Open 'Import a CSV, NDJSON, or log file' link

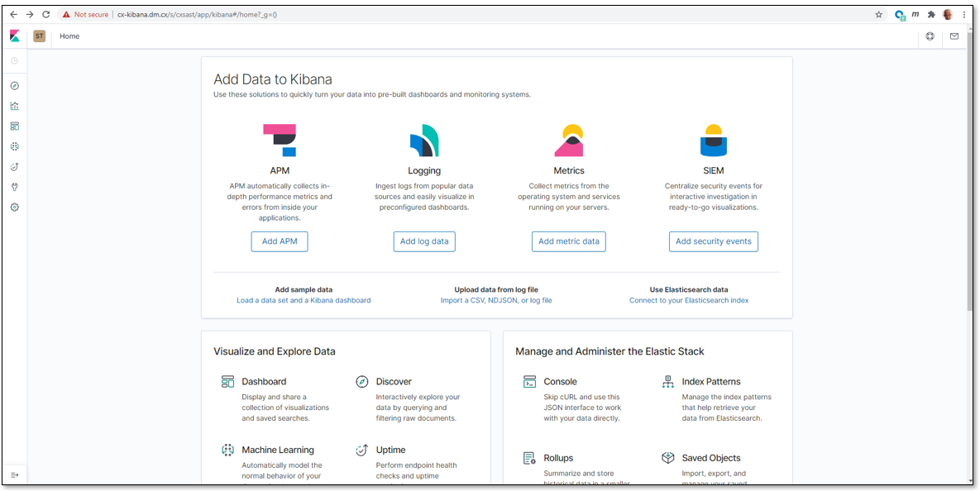coord(496,301)
